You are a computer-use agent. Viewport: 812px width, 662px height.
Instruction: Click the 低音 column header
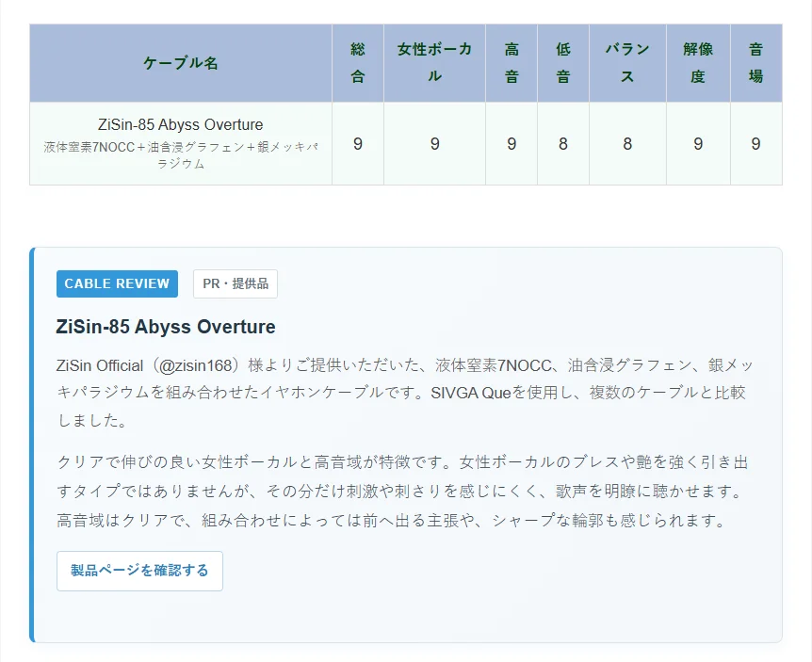click(563, 63)
